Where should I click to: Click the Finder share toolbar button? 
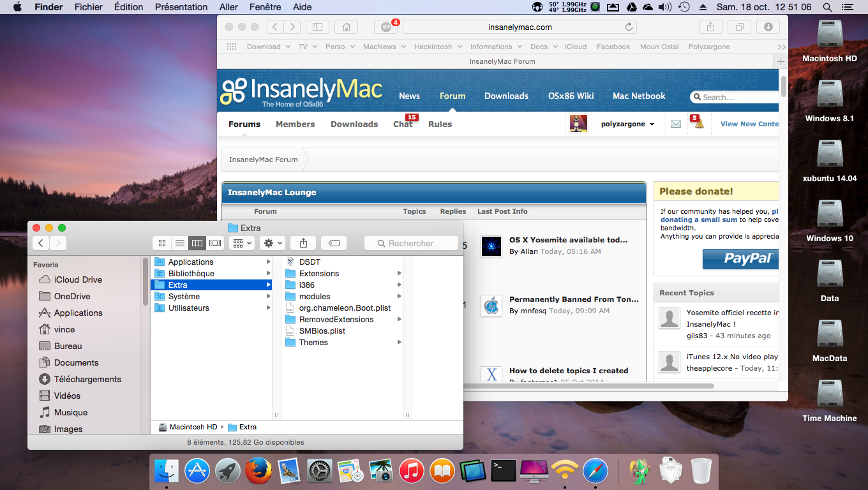tap(303, 243)
